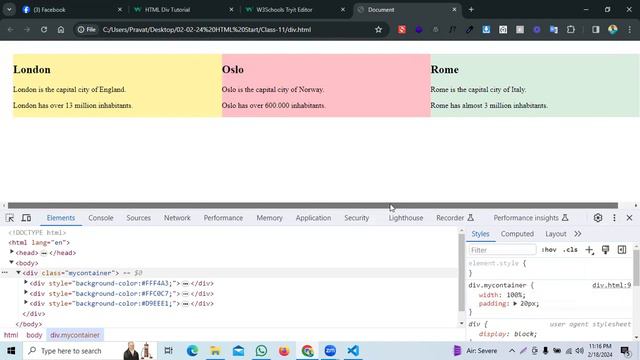
Task: Show more style pane tabs
Action: pyautogui.click(x=578, y=234)
